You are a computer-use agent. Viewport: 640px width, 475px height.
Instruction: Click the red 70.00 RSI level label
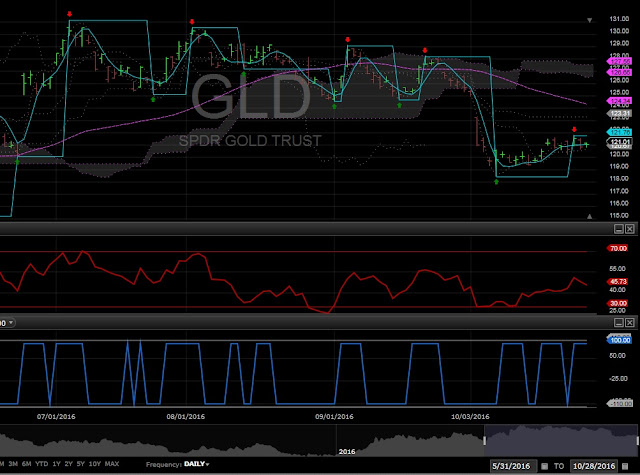[618, 248]
